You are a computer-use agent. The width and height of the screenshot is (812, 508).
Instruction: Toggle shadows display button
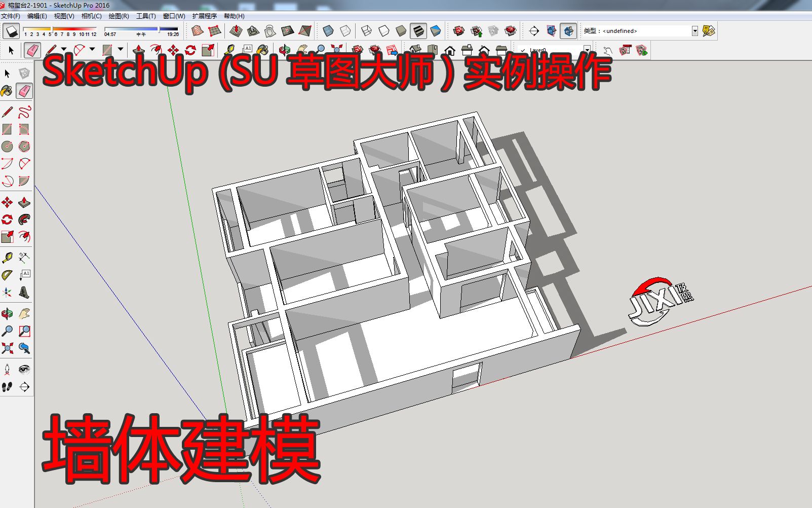click(11, 31)
